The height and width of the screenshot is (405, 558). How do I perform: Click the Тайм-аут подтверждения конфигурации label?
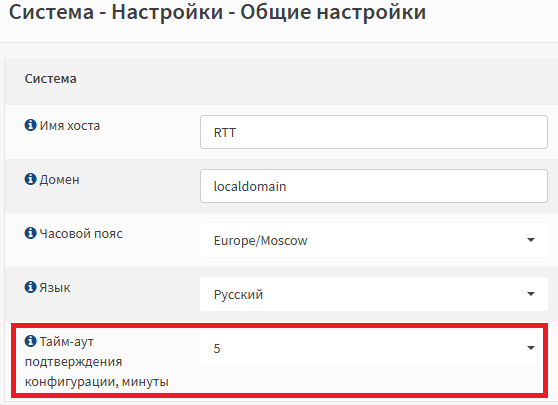click(x=96, y=362)
